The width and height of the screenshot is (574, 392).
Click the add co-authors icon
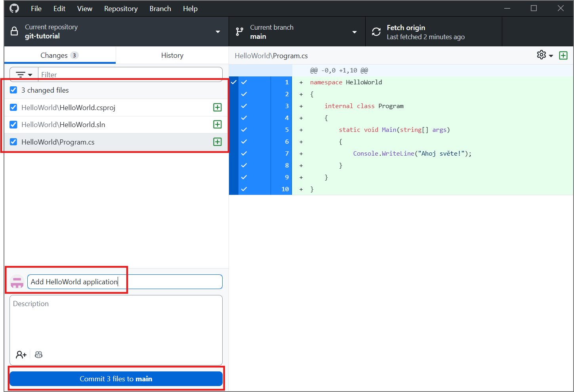point(21,354)
